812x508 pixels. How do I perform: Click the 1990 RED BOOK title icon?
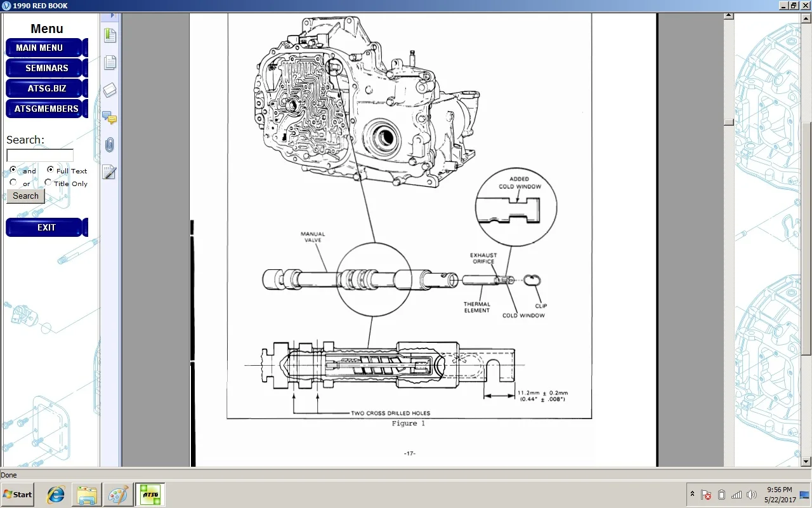(x=6, y=6)
